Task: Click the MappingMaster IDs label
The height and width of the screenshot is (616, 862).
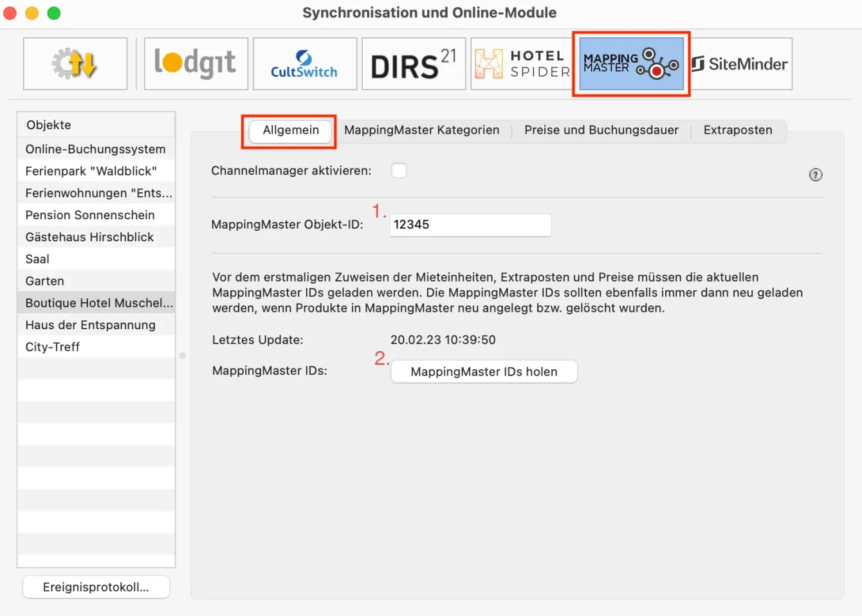Action: (x=270, y=370)
